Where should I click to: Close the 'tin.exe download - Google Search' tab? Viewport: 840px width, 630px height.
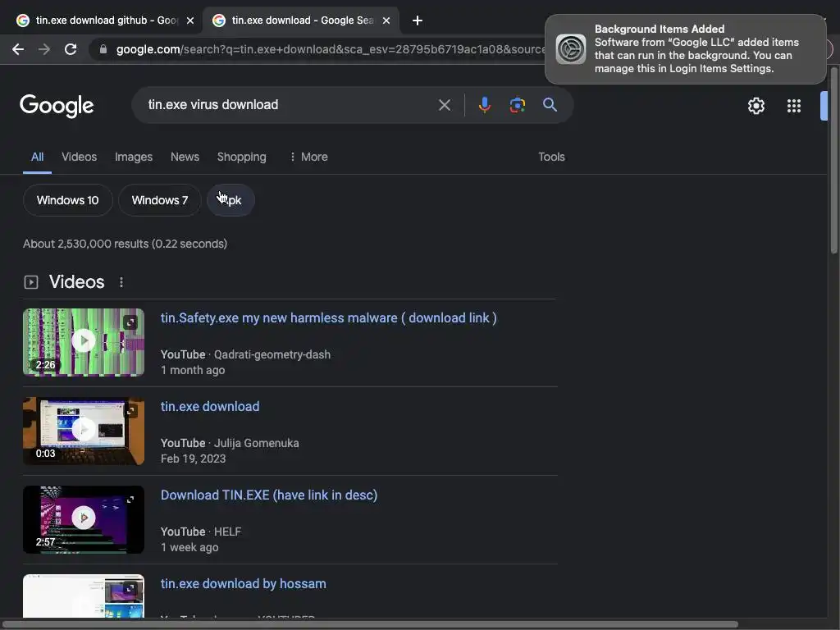click(386, 21)
